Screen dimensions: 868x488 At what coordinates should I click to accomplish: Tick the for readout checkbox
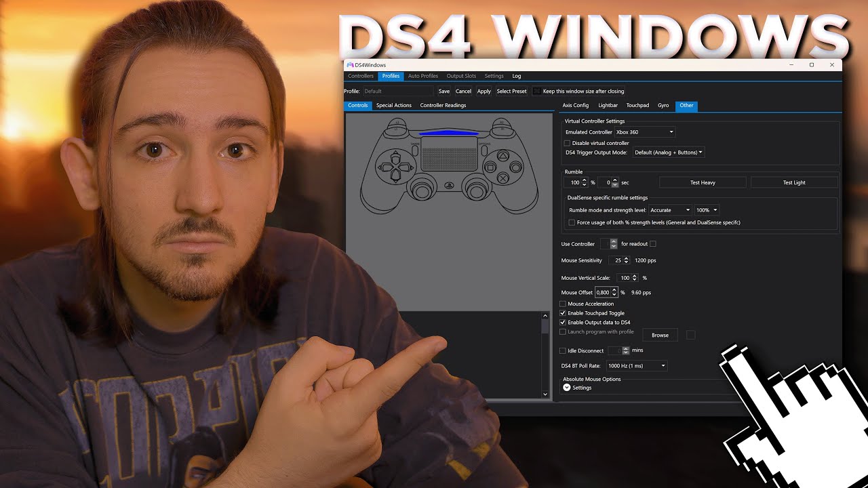point(653,244)
